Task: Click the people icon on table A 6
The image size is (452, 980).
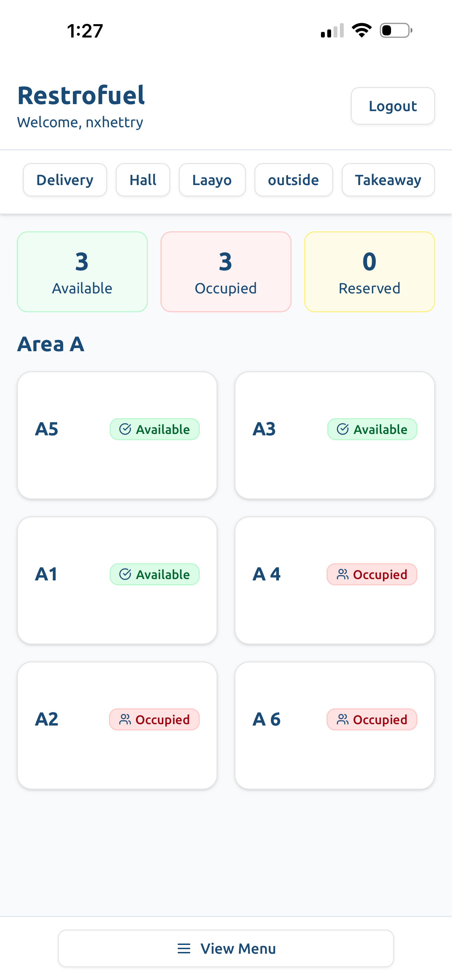Action: point(343,719)
